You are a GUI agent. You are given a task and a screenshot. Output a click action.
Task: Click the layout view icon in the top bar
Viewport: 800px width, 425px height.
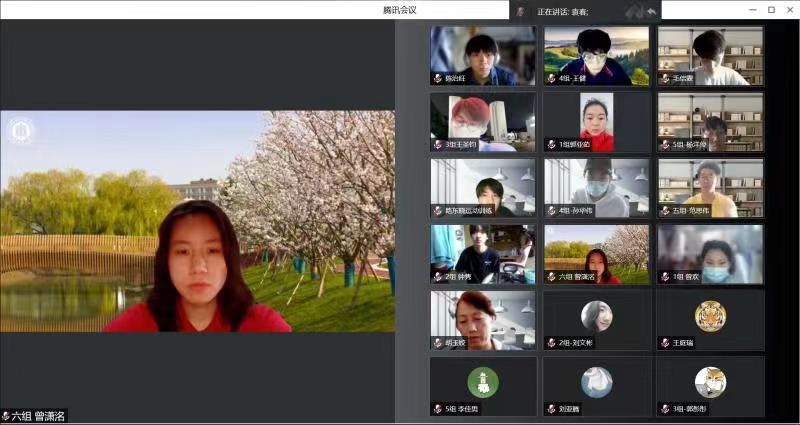click(633, 11)
